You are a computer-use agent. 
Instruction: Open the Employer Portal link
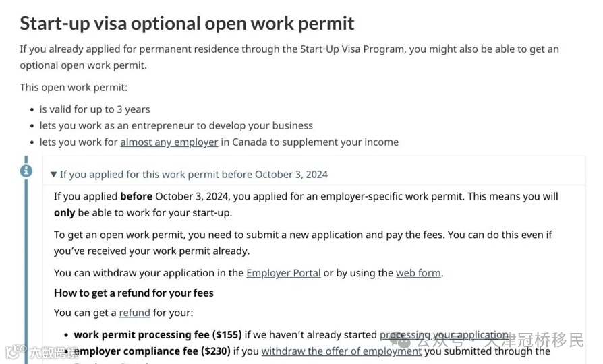(283, 273)
